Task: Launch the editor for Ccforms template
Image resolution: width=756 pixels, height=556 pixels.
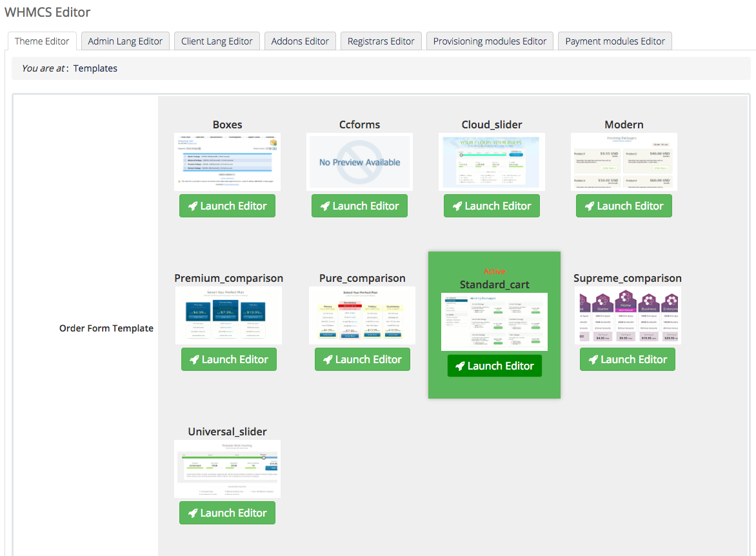Action: tap(359, 206)
